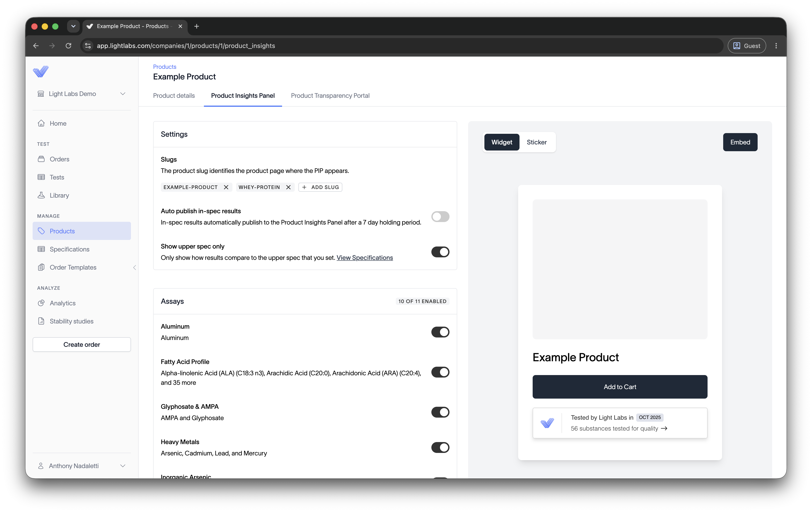812x512 pixels.
Task: Click the Home house icon in sidebar
Action: coord(41,123)
